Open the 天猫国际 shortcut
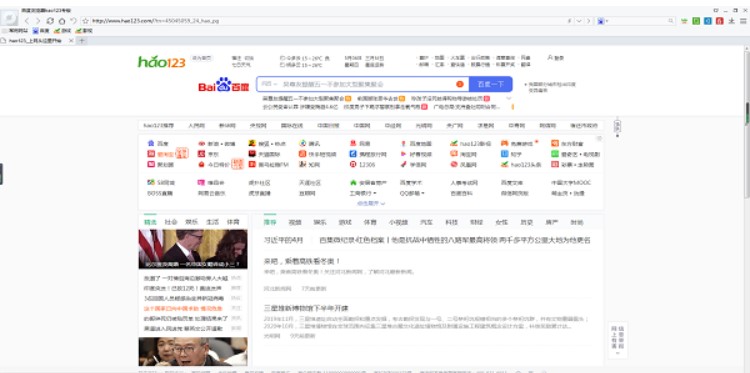750x373 pixels. (x=265, y=154)
